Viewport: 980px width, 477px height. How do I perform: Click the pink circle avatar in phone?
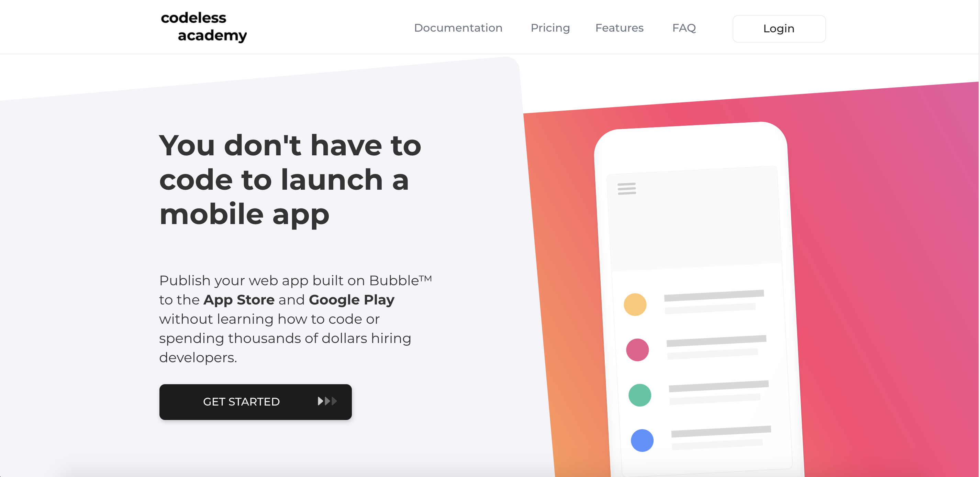click(x=637, y=350)
